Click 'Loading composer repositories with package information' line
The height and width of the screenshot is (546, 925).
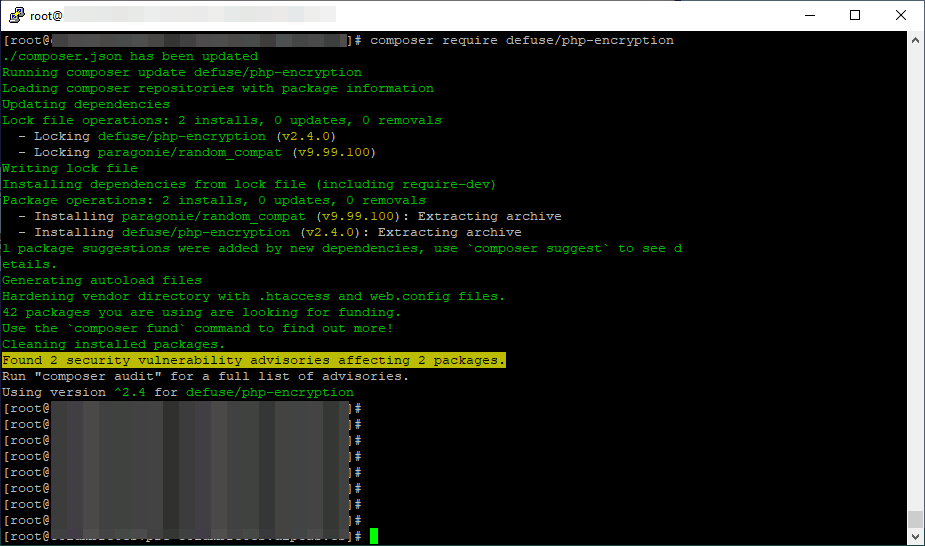[218, 88]
